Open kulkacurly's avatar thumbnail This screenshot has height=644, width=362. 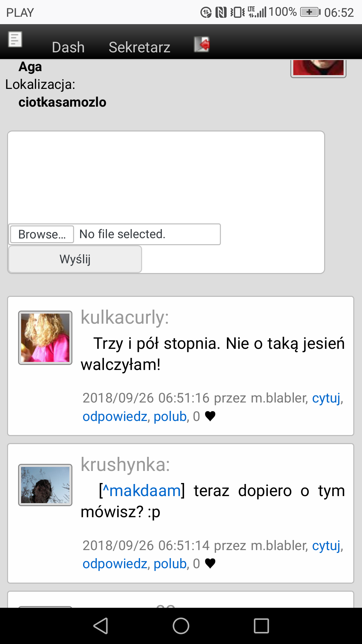(45, 338)
